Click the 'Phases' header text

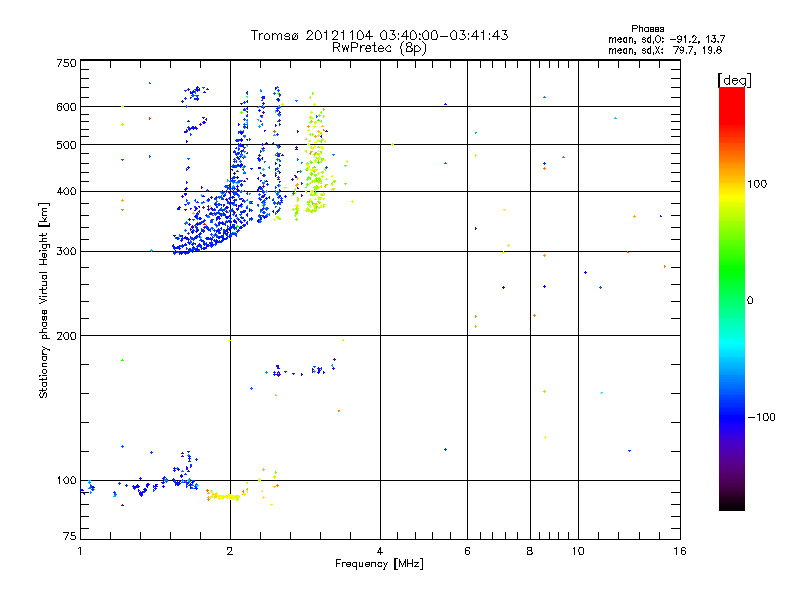(x=647, y=29)
